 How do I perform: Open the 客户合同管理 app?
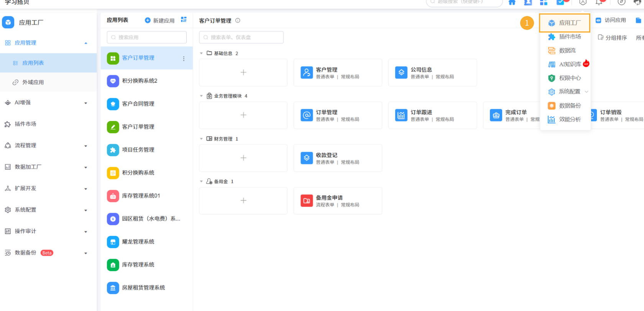pyautogui.click(x=146, y=104)
